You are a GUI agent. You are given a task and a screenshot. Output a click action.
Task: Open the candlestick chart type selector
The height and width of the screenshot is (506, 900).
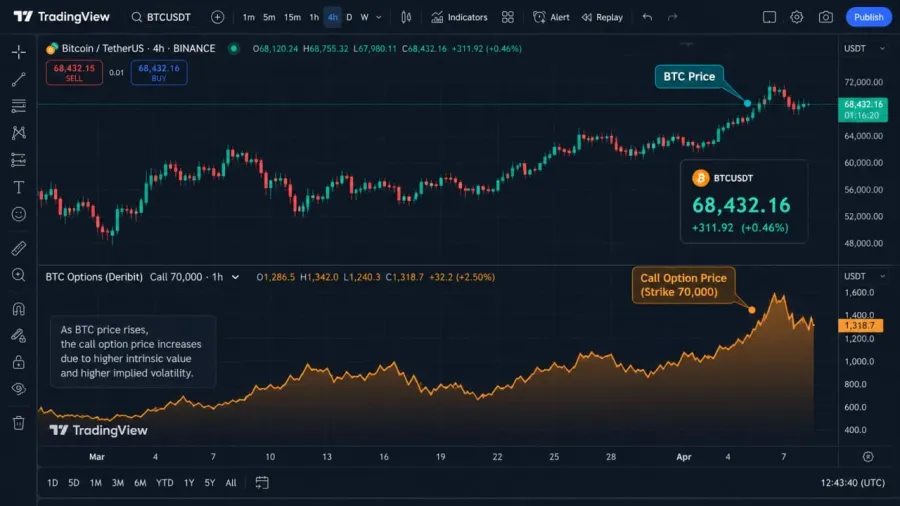[406, 17]
